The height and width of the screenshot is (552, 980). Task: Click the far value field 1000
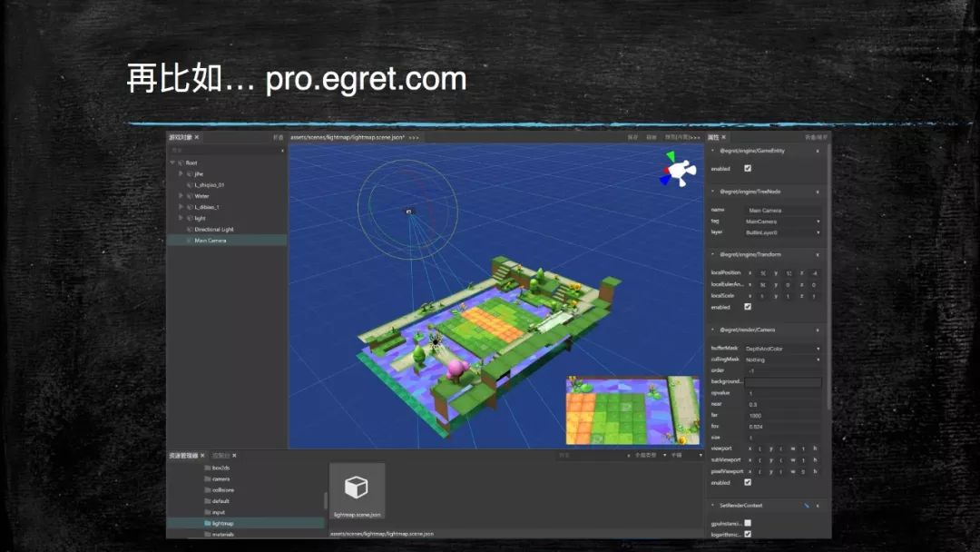(784, 415)
